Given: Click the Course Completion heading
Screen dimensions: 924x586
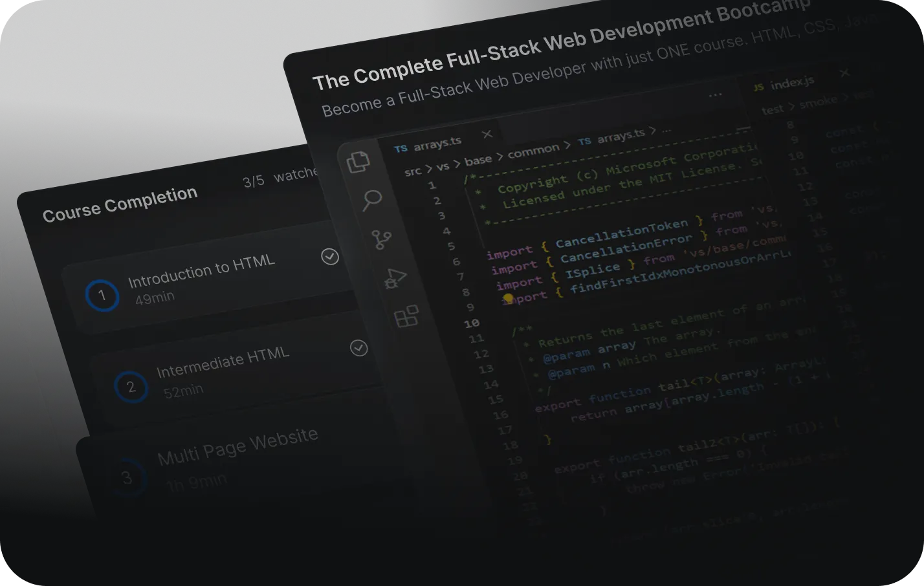Looking at the screenshot, I should 120,204.
